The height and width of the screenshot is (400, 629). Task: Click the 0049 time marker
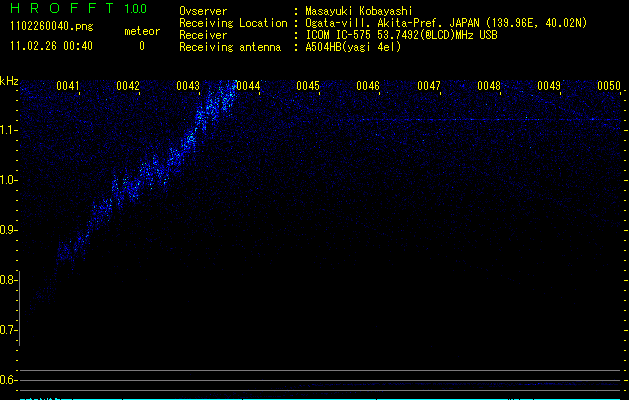549,86
